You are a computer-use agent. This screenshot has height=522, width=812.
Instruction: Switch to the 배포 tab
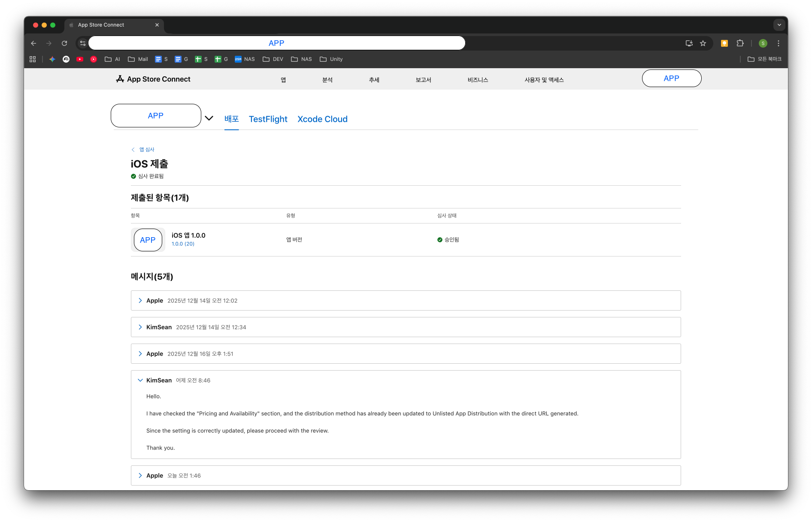click(231, 119)
